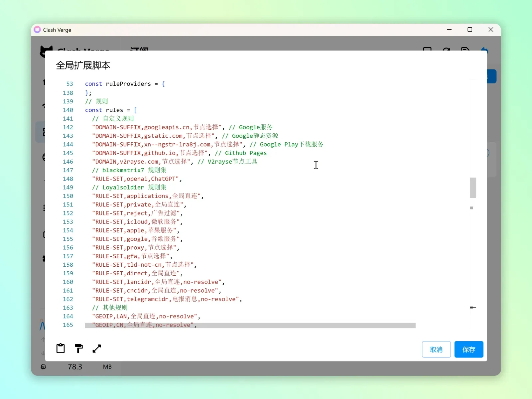532x399 pixels.
Task: Click the 'RULE-SET,direct,全局直连' line
Action: [137, 273]
